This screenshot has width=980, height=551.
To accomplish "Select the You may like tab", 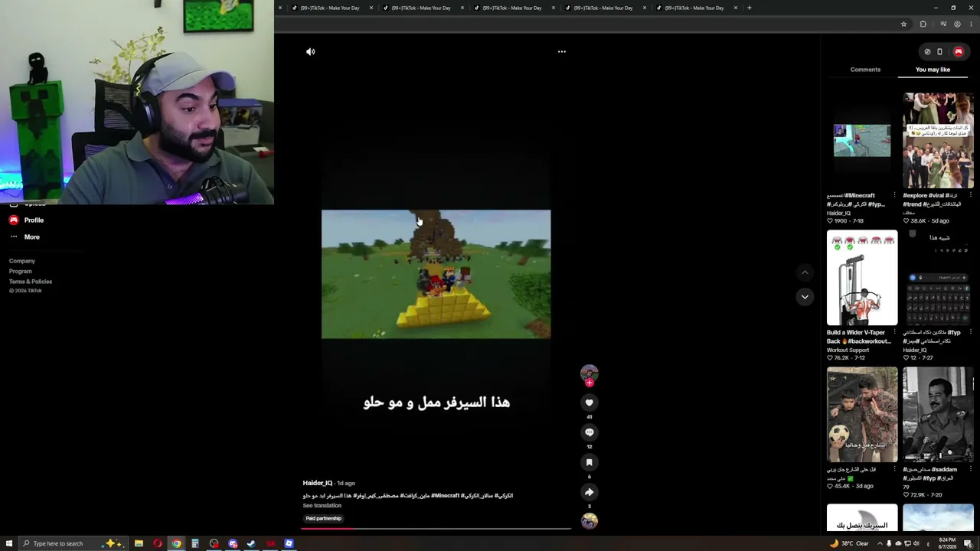I will 933,70.
